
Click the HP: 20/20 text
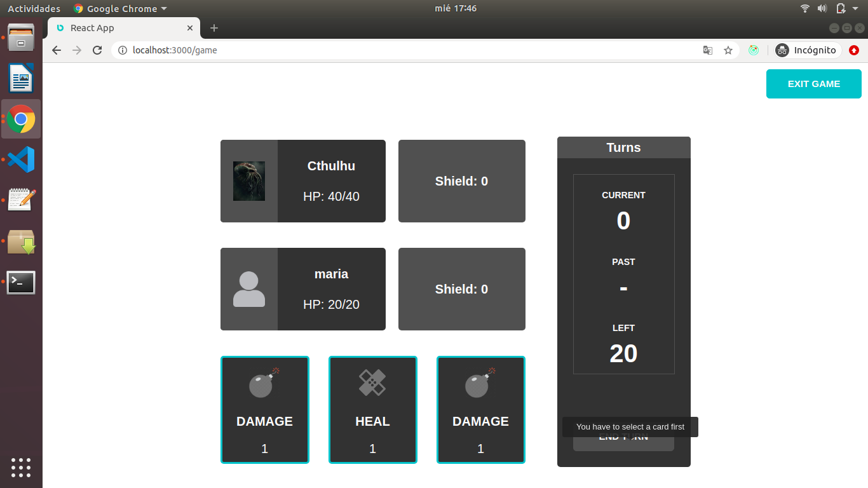pos(331,304)
